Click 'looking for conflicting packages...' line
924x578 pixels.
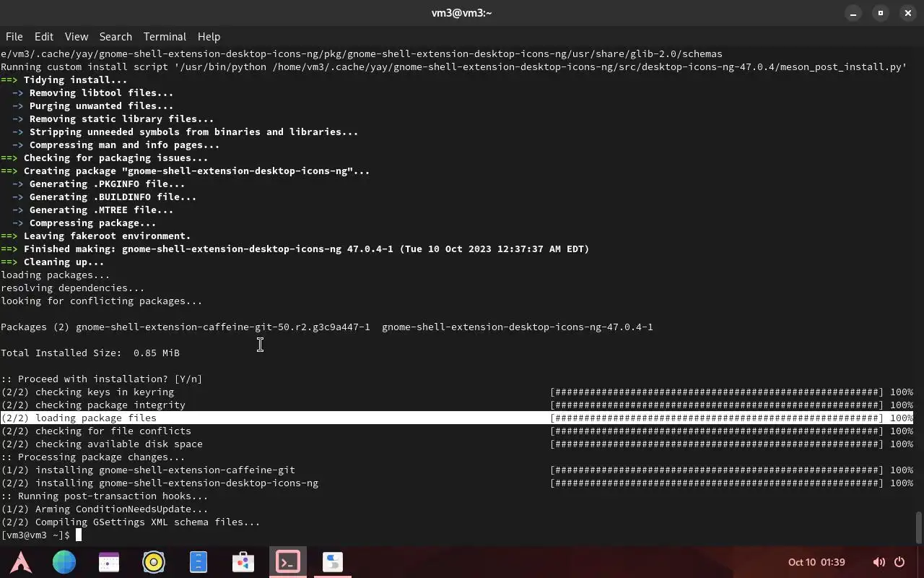(102, 301)
